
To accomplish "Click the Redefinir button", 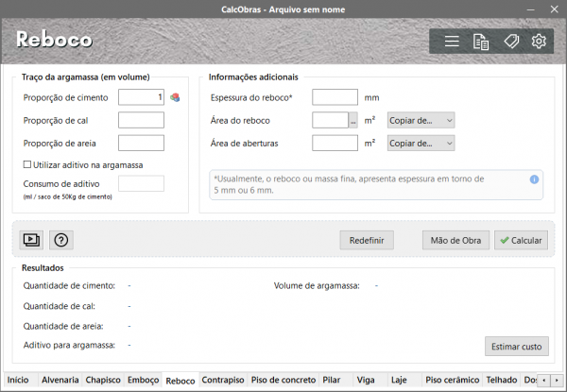I will coord(366,241).
